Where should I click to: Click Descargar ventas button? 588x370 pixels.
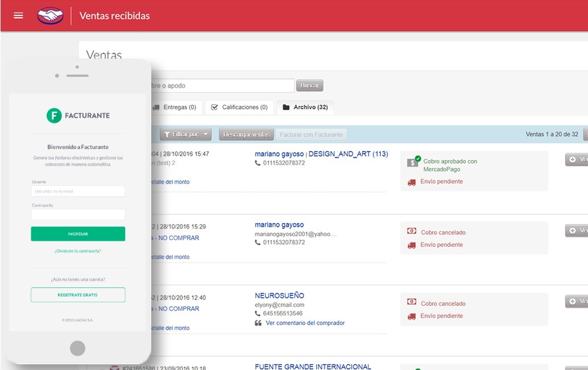click(x=246, y=134)
